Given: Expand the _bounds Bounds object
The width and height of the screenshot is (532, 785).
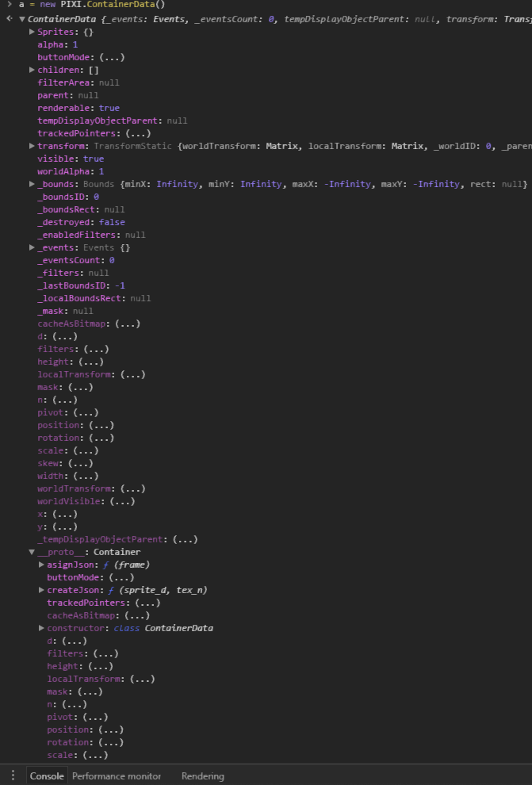Looking at the screenshot, I should click(x=32, y=184).
